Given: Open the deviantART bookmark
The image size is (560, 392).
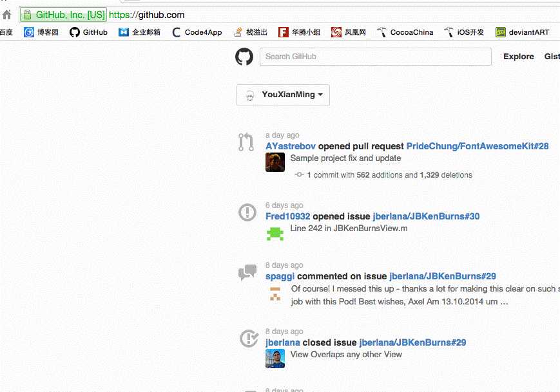Looking at the screenshot, I should tap(522, 32).
